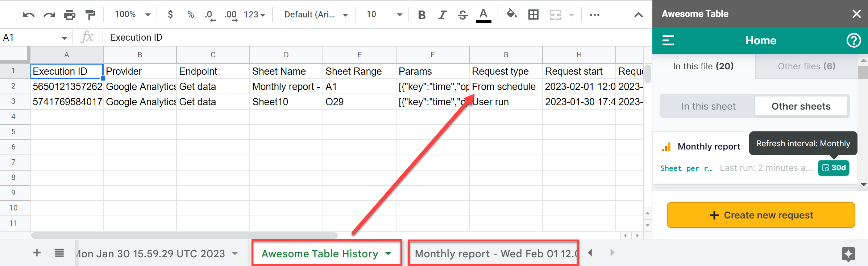Open the Borders tool

coord(533,15)
